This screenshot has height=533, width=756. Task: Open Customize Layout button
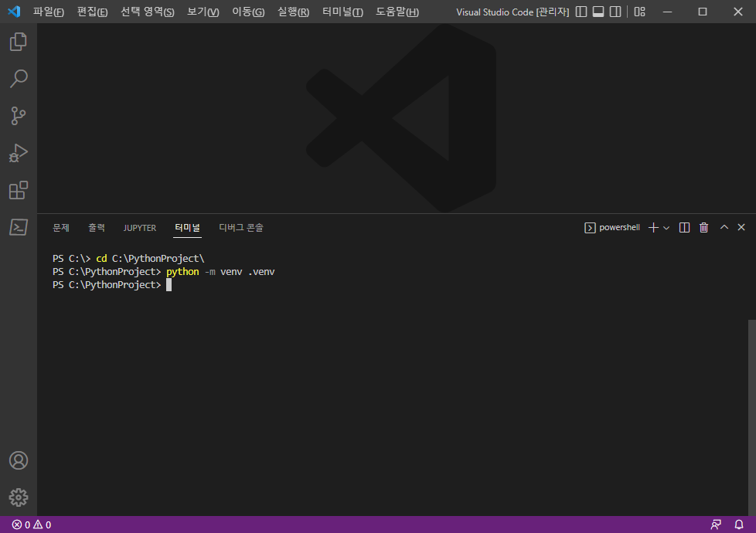click(x=639, y=12)
